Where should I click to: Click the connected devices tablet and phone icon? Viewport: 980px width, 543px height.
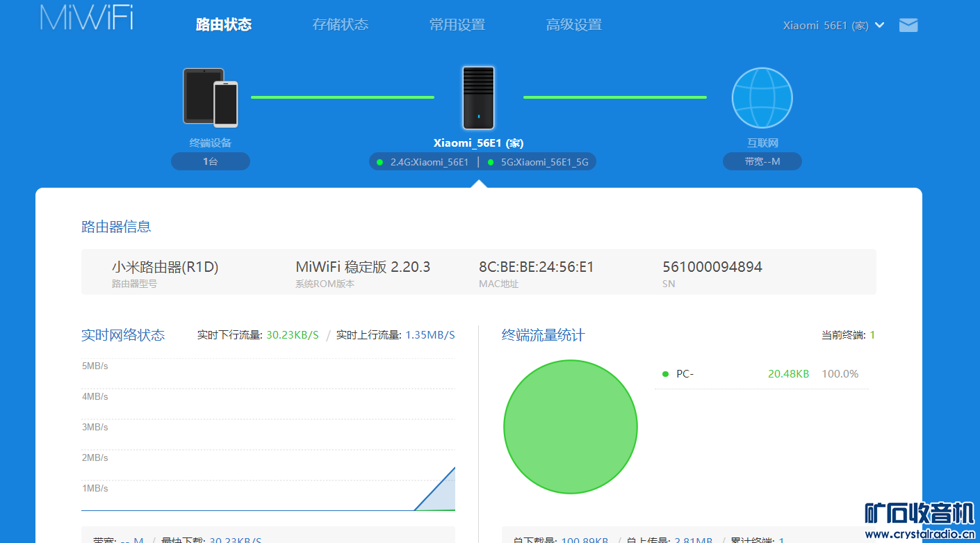pyautogui.click(x=211, y=97)
